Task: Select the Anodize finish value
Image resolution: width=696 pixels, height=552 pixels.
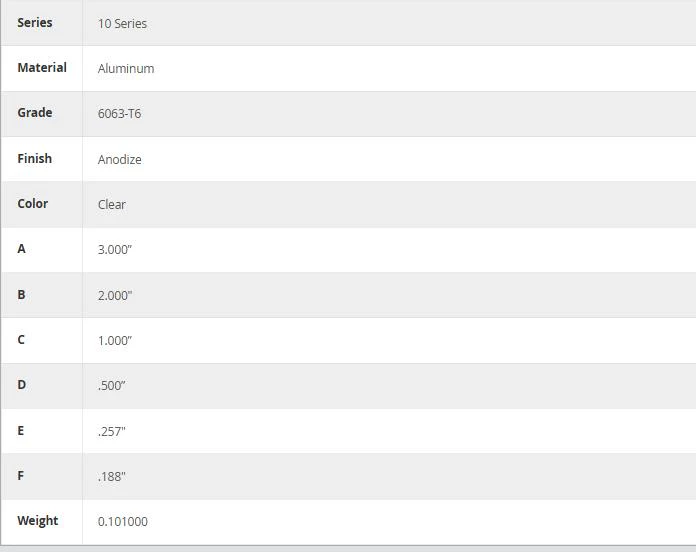Action: pyautogui.click(x=120, y=159)
